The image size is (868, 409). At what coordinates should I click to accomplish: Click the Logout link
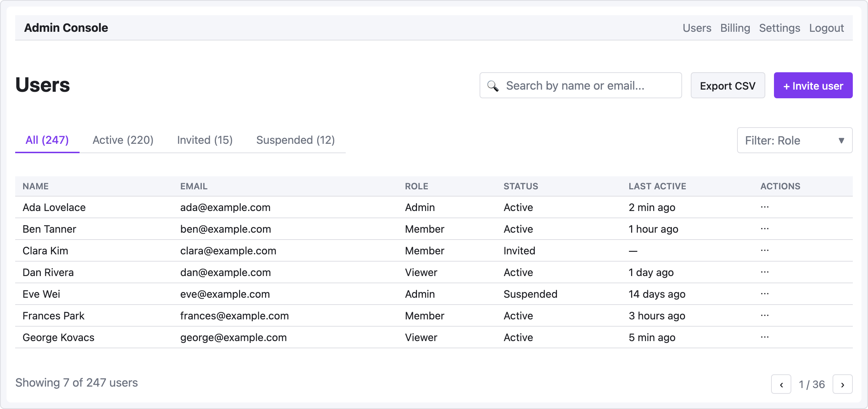[x=826, y=28]
